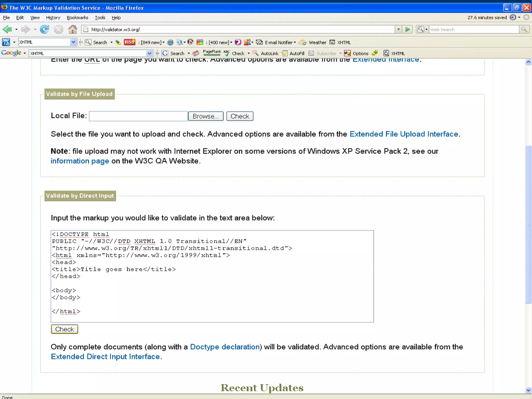
Task: Open the Extended File Upload Interface link
Action: pyautogui.click(x=404, y=134)
